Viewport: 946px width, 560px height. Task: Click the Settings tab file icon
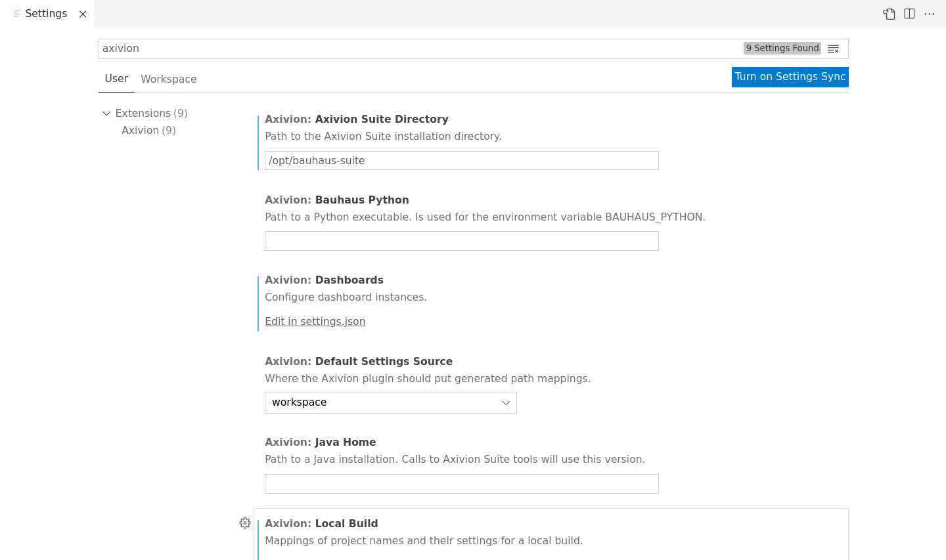(17, 13)
